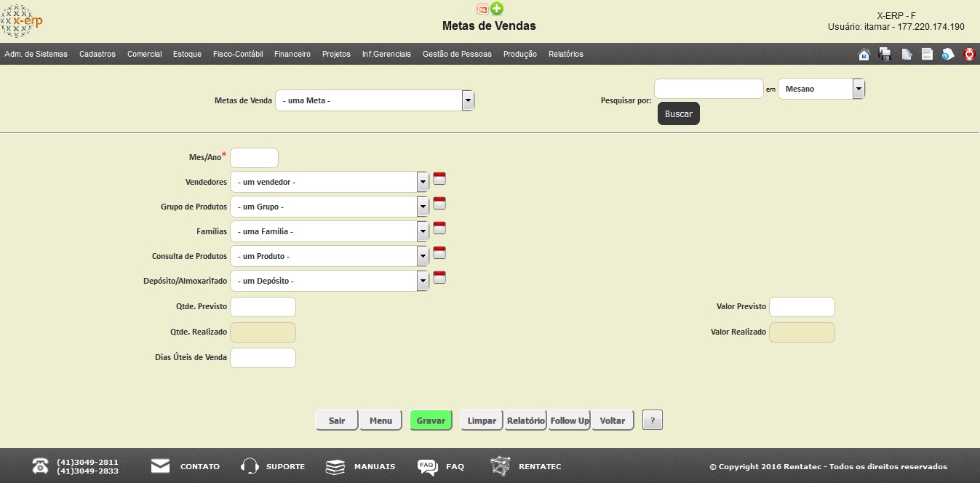Image resolution: width=980 pixels, height=483 pixels.
Task: Click the Buscar button
Action: [679, 114]
